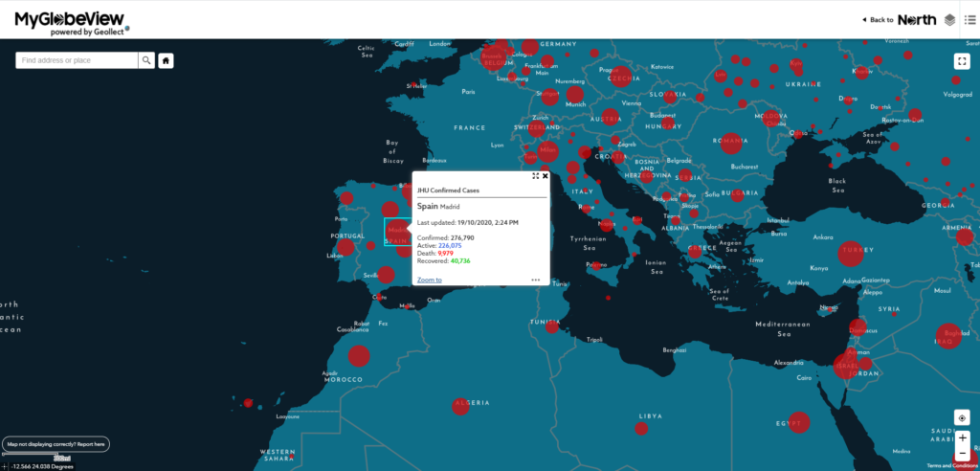Click the Active value 226,075
The height and width of the screenshot is (471, 980).
pos(450,246)
